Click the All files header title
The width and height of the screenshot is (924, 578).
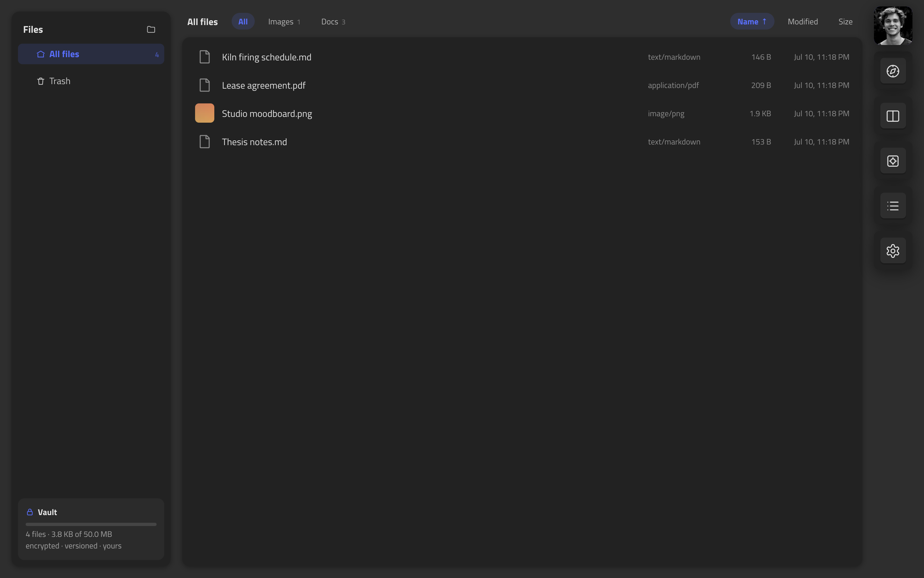click(202, 22)
